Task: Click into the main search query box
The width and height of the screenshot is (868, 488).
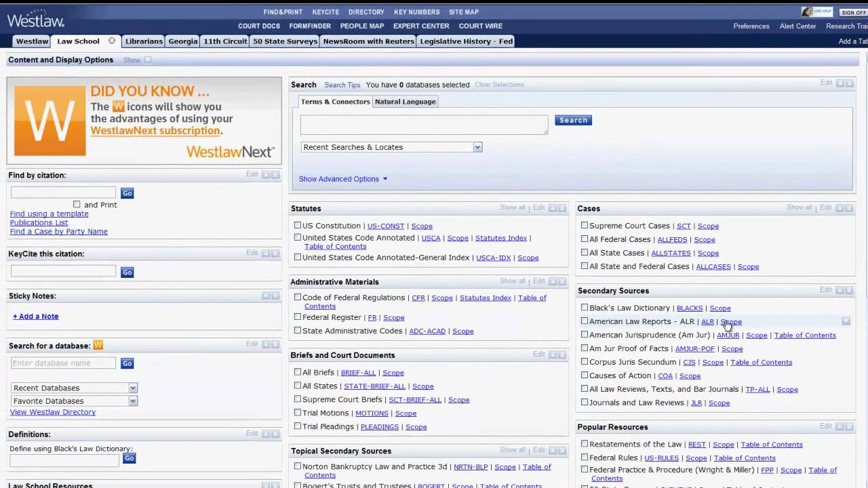Action: [424, 124]
